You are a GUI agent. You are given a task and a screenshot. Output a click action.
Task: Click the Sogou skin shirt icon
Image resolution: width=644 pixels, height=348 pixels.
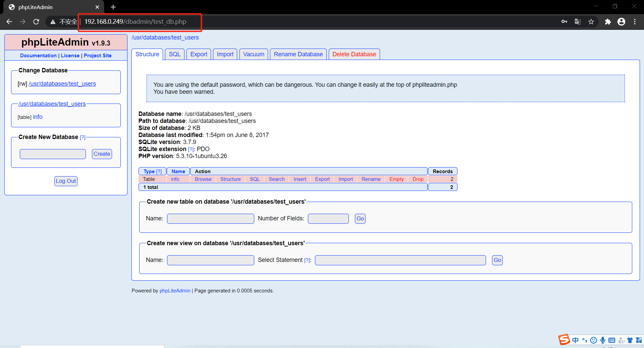click(x=630, y=340)
